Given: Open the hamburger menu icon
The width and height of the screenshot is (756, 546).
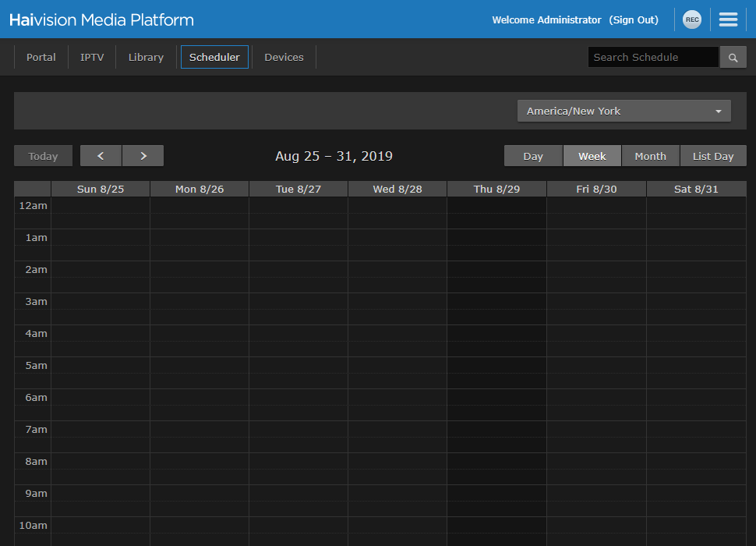Looking at the screenshot, I should (x=727, y=19).
